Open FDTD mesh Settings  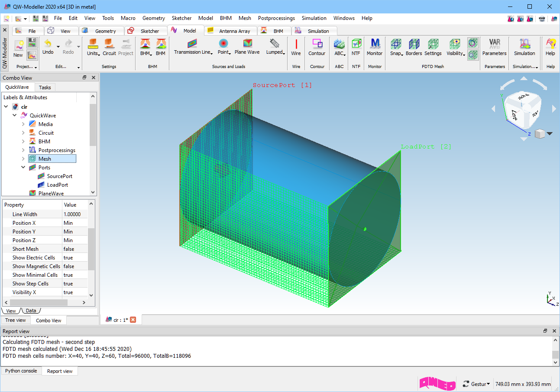coord(433,48)
